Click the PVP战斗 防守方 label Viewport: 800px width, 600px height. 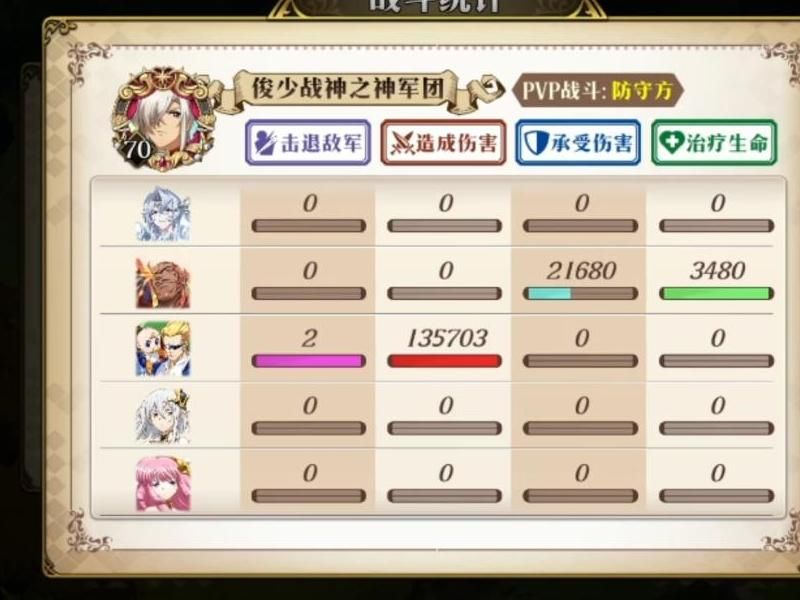(597, 91)
